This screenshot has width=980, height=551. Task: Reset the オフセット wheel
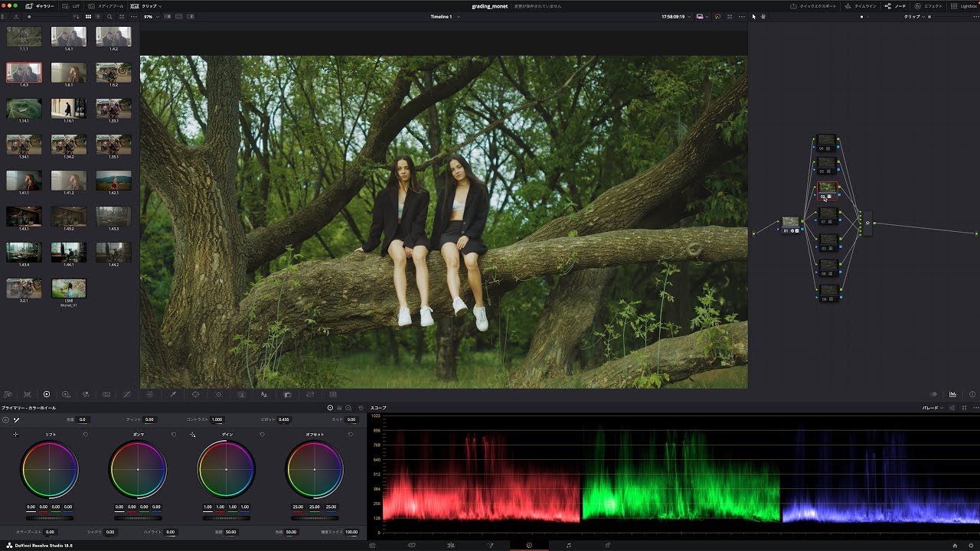[351, 435]
